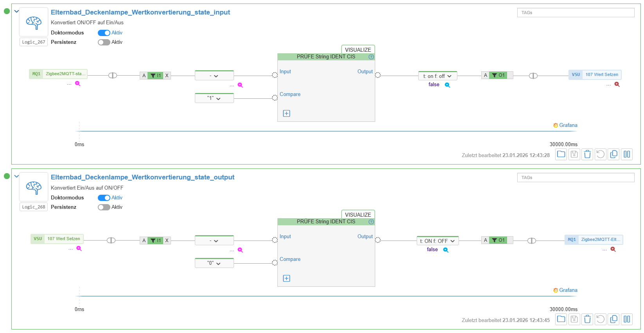Viewport: 644px width, 333px height.
Task: Open the 't: ON f: OFF' output dropdown
Action: (x=437, y=241)
